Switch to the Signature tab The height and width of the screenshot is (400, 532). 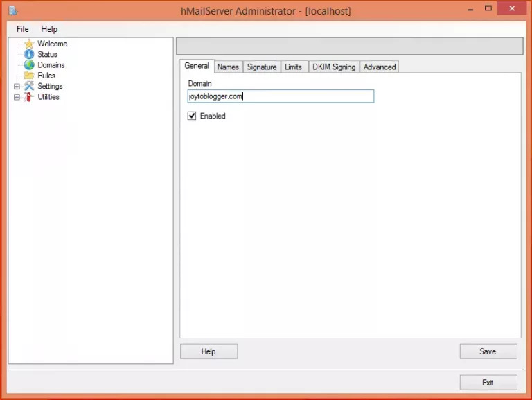coord(262,67)
